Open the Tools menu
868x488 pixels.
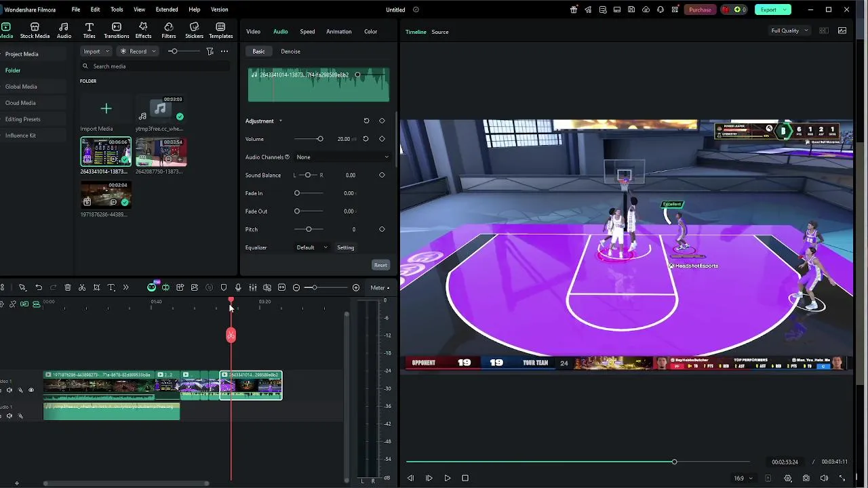tap(117, 9)
